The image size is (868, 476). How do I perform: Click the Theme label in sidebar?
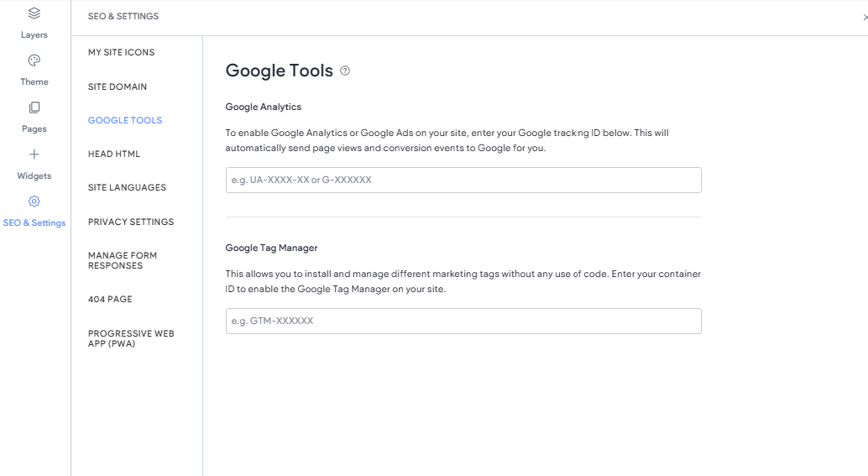34,82
